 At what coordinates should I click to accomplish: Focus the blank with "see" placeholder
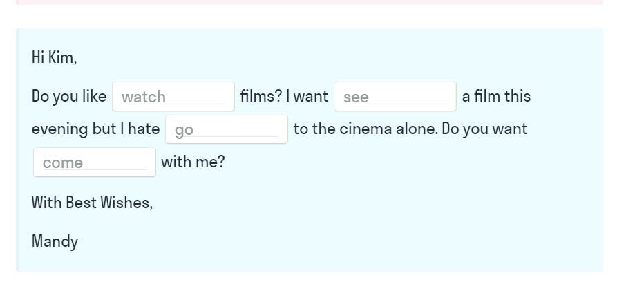pyautogui.click(x=395, y=97)
